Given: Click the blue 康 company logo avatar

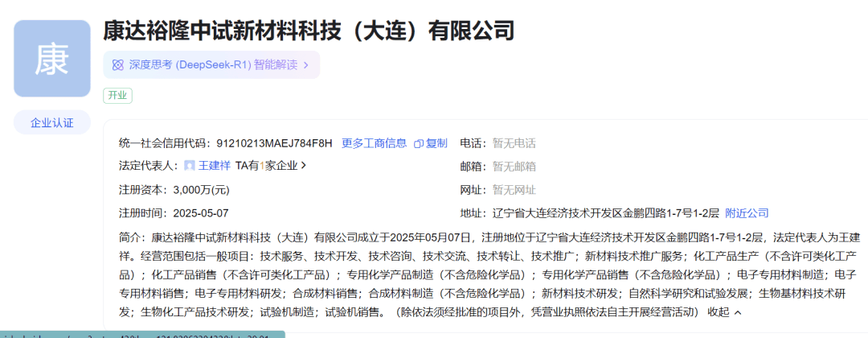Looking at the screenshot, I should [x=52, y=59].
